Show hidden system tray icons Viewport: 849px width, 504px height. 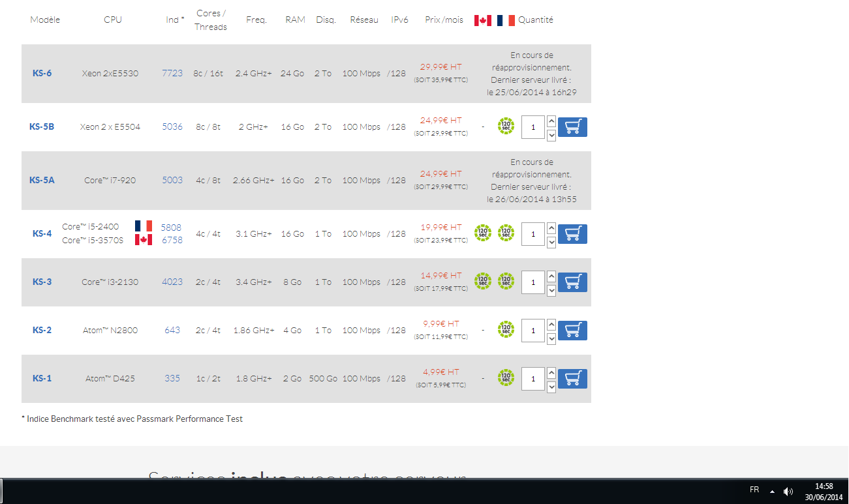click(x=772, y=491)
